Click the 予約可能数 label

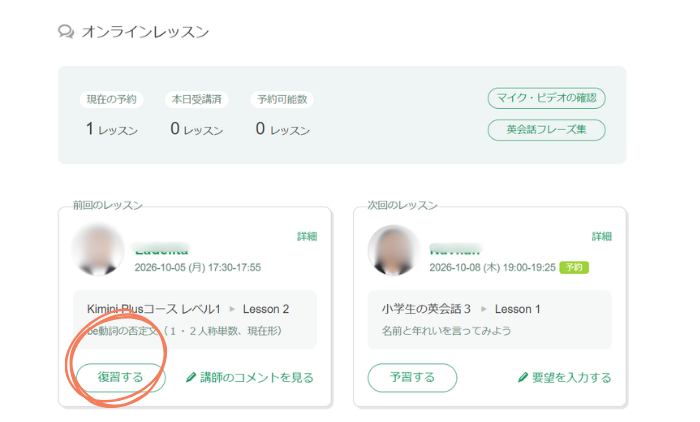pyautogui.click(x=282, y=99)
